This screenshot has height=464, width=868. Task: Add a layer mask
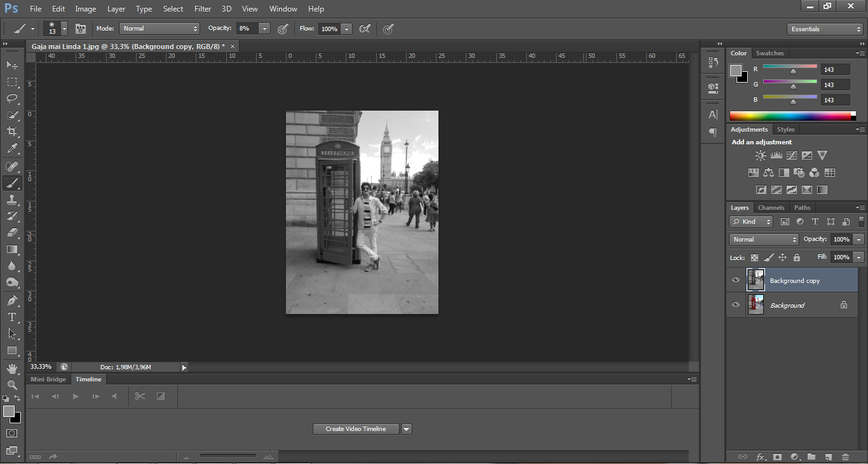pyautogui.click(x=776, y=456)
